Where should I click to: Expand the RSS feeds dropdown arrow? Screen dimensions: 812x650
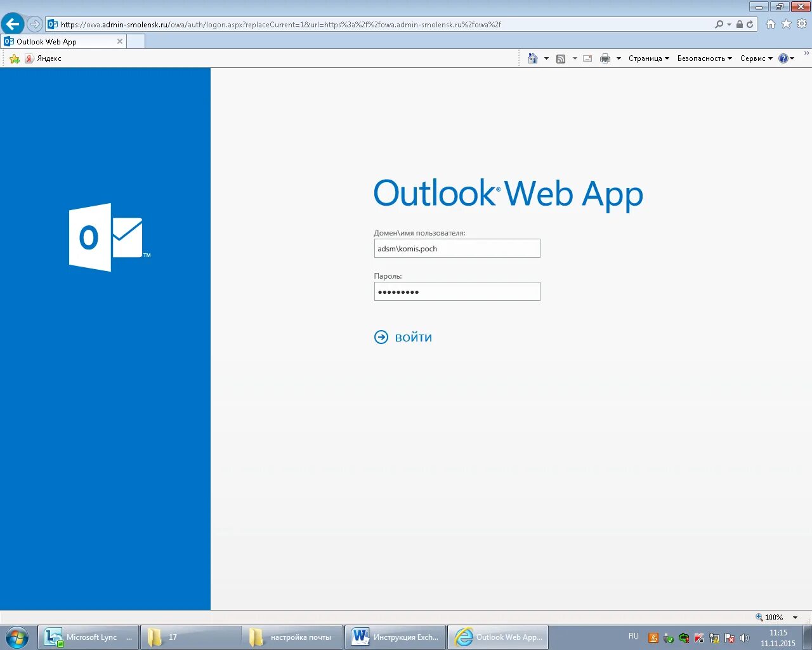[x=575, y=58]
